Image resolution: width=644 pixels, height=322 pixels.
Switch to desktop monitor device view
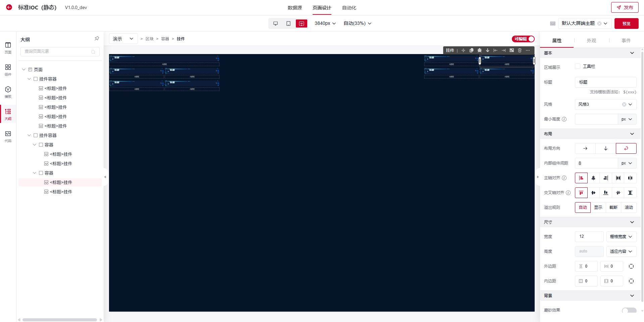[275, 24]
